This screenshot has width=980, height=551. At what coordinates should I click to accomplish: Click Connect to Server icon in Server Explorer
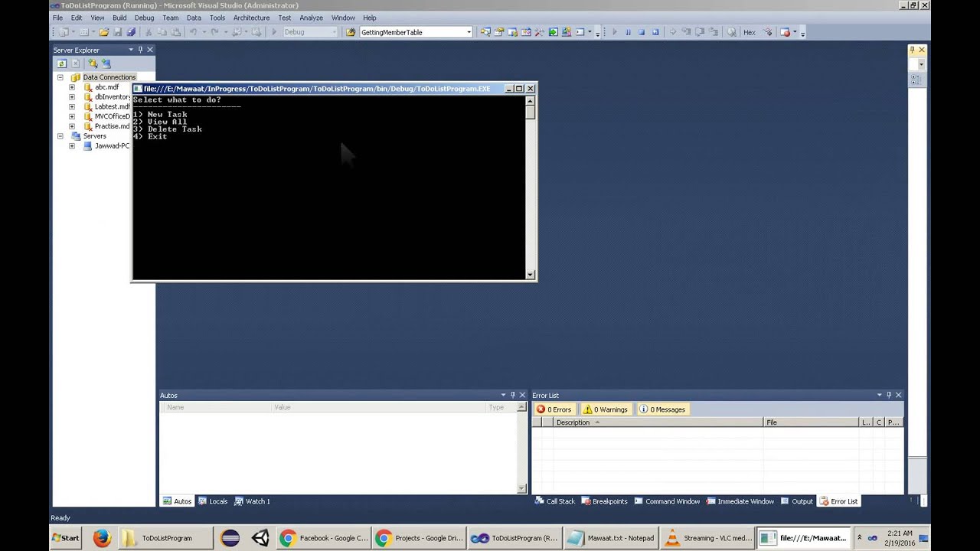coord(106,64)
